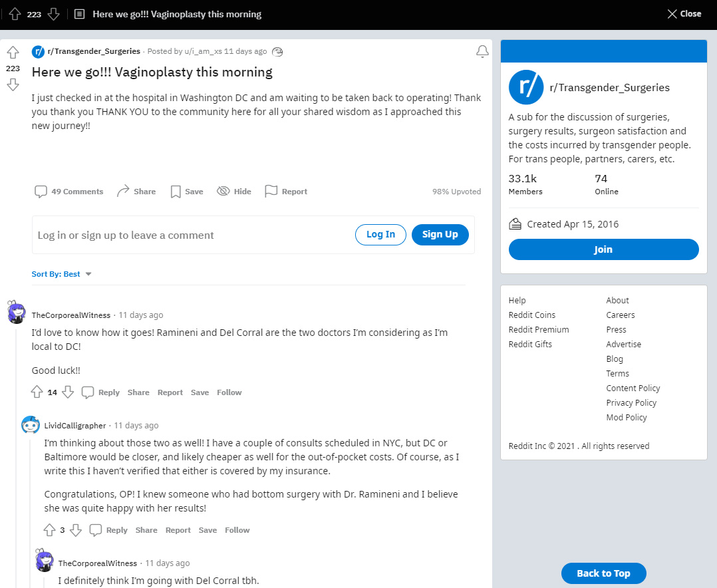Image resolution: width=717 pixels, height=588 pixels.
Task: Click the Back to Top button
Action: coord(603,573)
